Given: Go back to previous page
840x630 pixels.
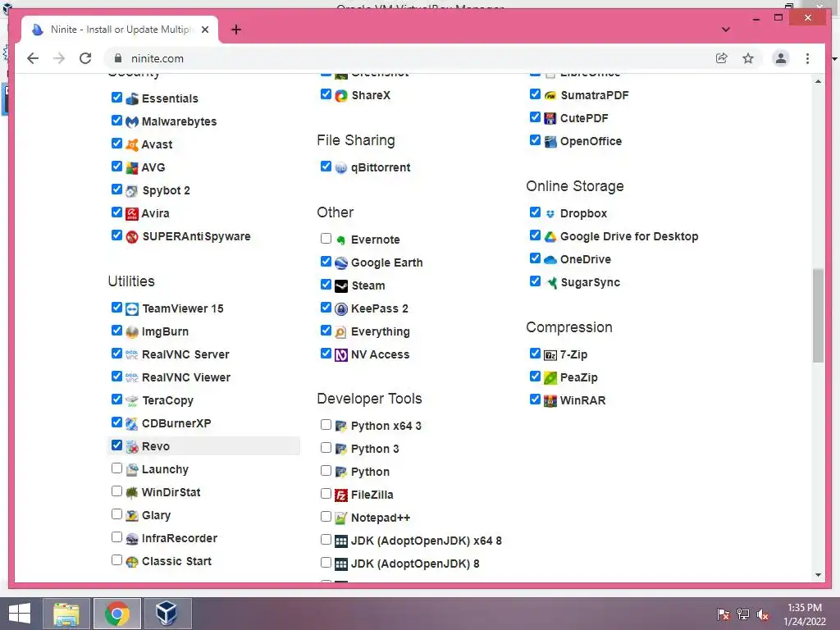Looking at the screenshot, I should (33, 58).
